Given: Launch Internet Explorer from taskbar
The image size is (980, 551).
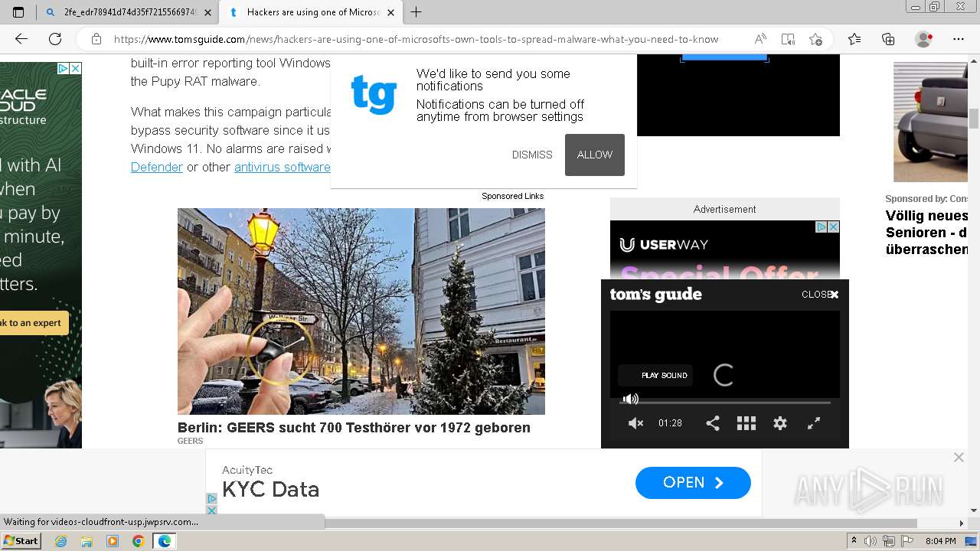Looking at the screenshot, I should pos(60,541).
